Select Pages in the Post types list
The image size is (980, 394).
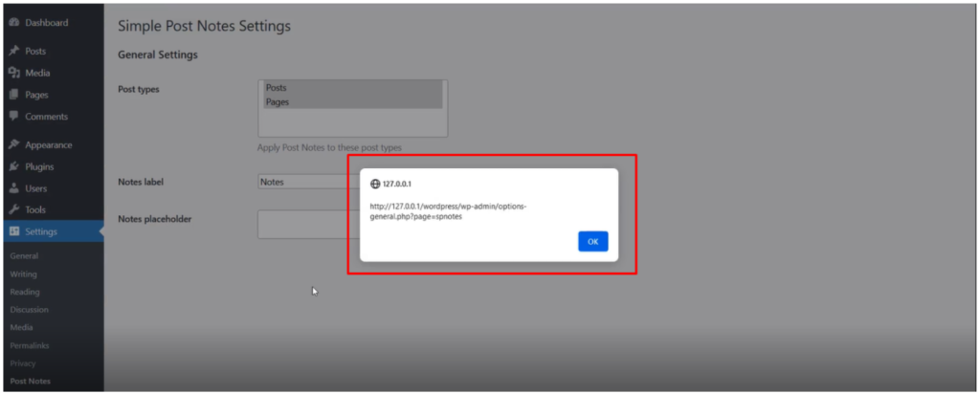(x=353, y=101)
